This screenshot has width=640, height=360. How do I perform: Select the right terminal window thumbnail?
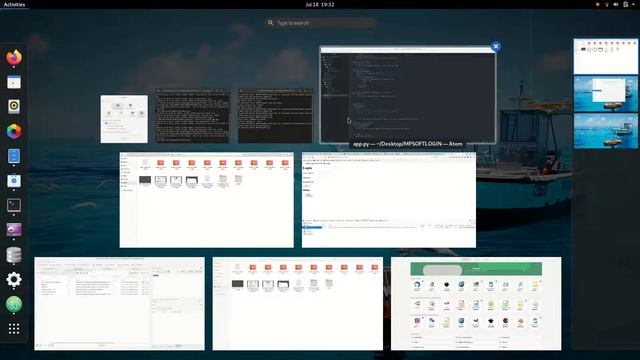[276, 116]
